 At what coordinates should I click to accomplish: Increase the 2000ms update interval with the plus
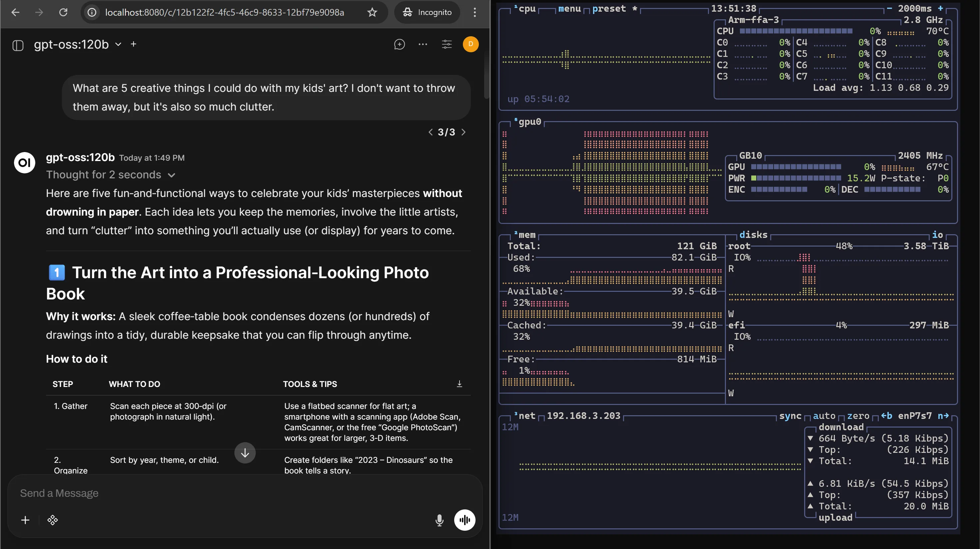coord(940,8)
